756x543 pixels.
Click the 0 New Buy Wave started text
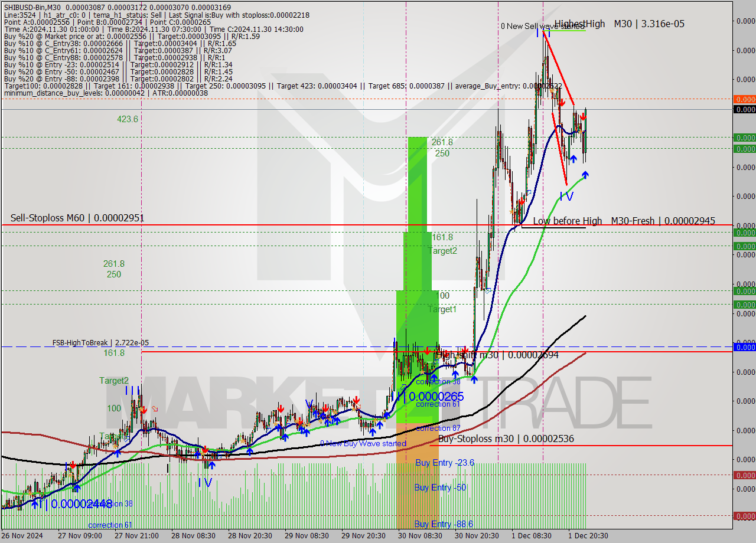[363, 443]
